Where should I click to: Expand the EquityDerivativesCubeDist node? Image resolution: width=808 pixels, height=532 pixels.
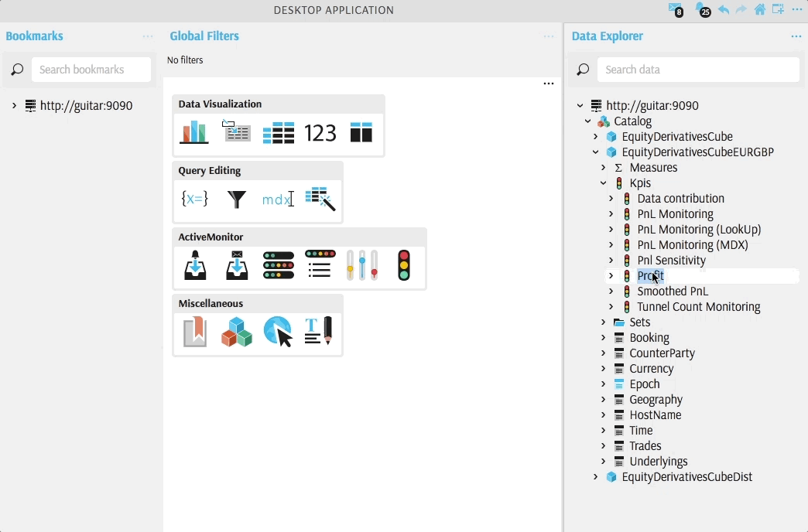coord(596,477)
